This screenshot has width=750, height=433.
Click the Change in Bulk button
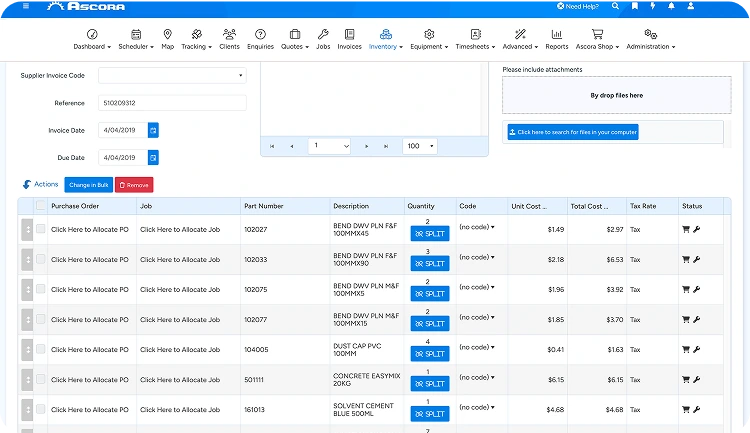88,185
